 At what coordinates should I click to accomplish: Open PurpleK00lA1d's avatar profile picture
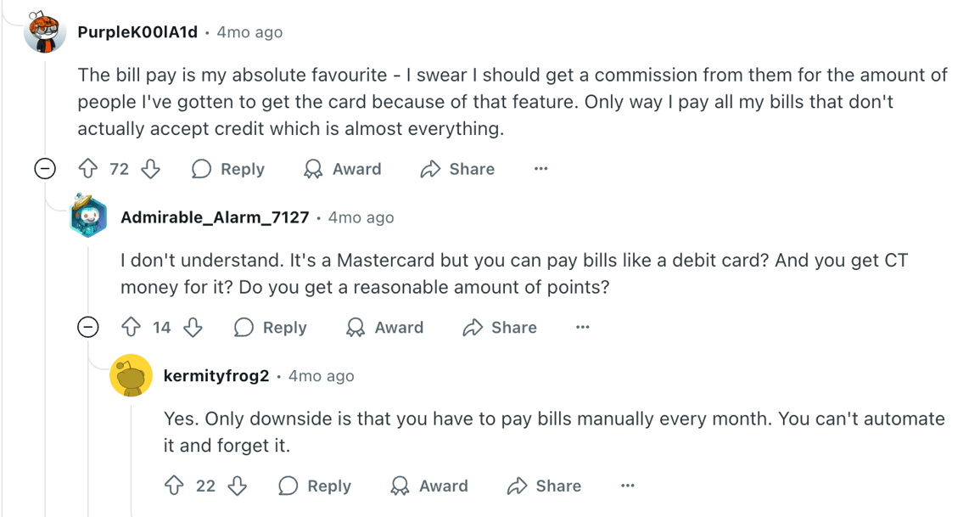click(x=45, y=32)
